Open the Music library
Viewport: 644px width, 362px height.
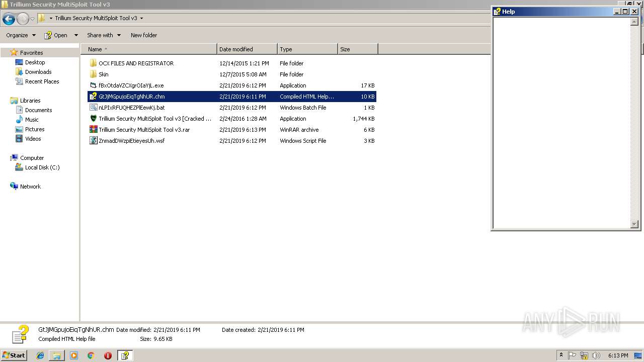click(32, 120)
